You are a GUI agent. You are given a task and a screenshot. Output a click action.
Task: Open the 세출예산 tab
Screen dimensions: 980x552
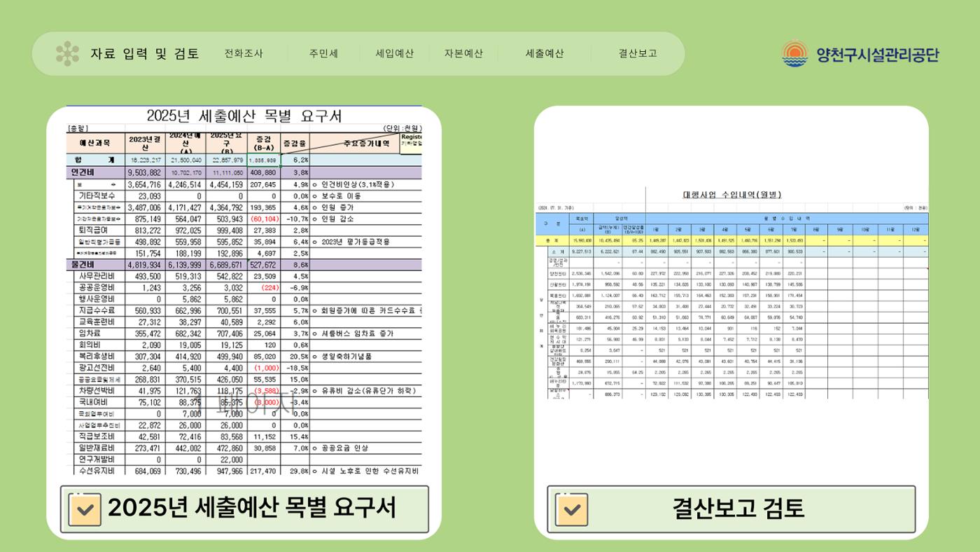545,53
